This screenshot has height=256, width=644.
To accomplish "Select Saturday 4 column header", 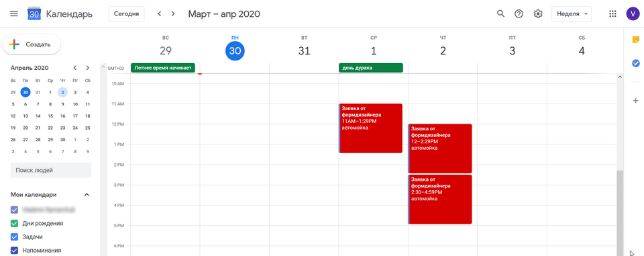I will tap(582, 46).
